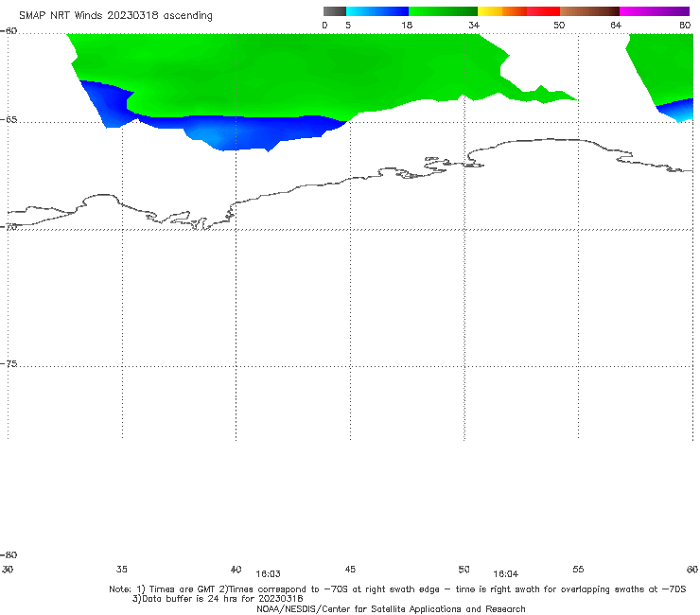The height and width of the screenshot is (615, 700).
Task: Click the longitude label 50
Action: (x=464, y=569)
